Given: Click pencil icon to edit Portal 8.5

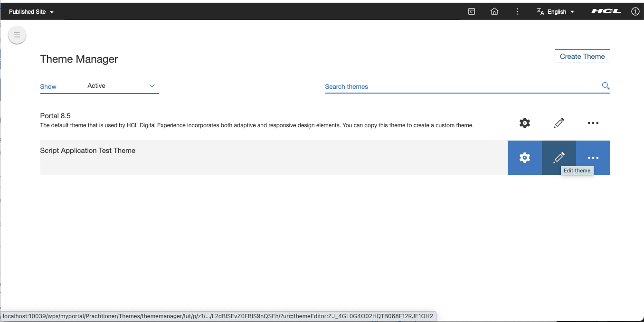Looking at the screenshot, I should [x=559, y=123].
